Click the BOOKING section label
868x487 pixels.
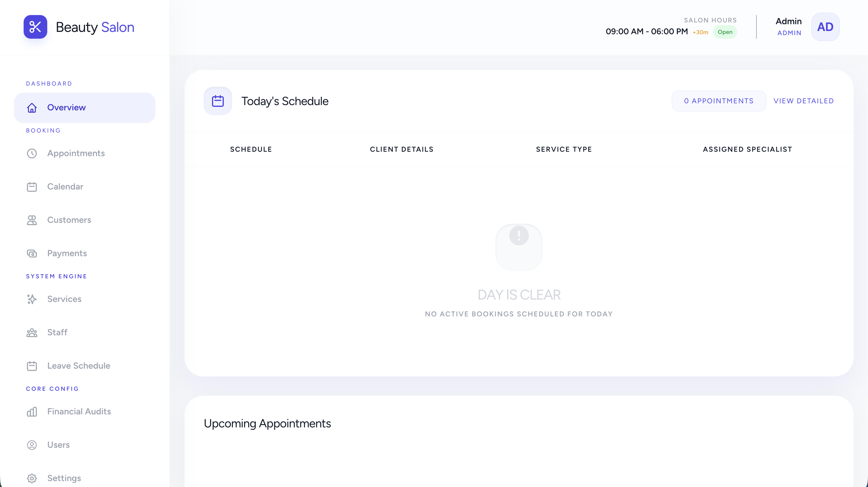pyautogui.click(x=43, y=131)
